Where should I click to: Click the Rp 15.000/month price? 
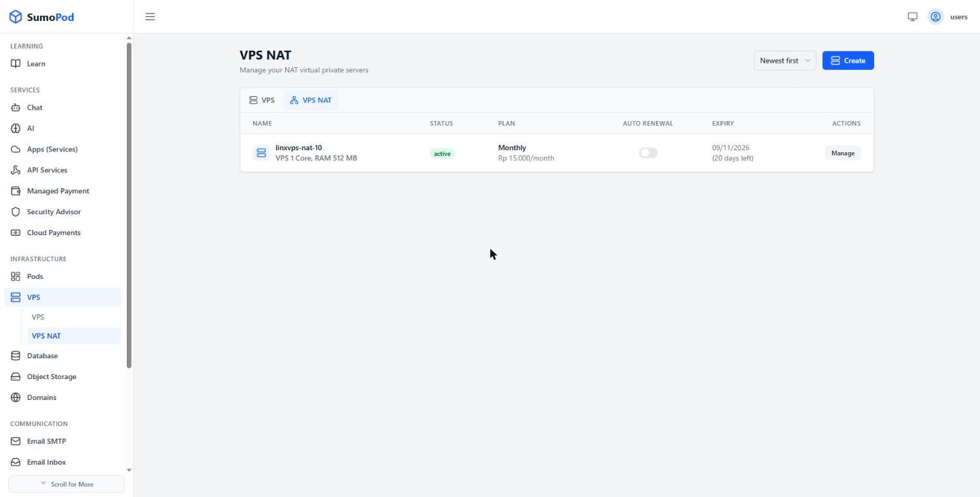click(526, 158)
